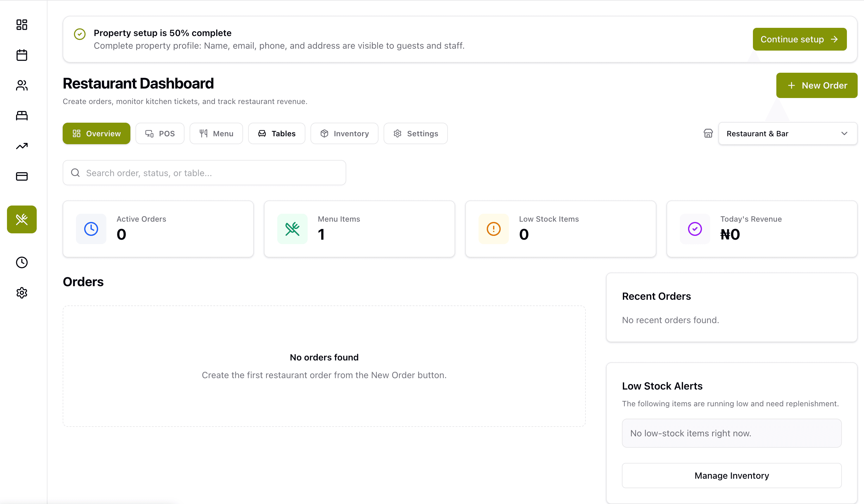
Task: Open the calendar icon in sidebar
Action: (22, 55)
